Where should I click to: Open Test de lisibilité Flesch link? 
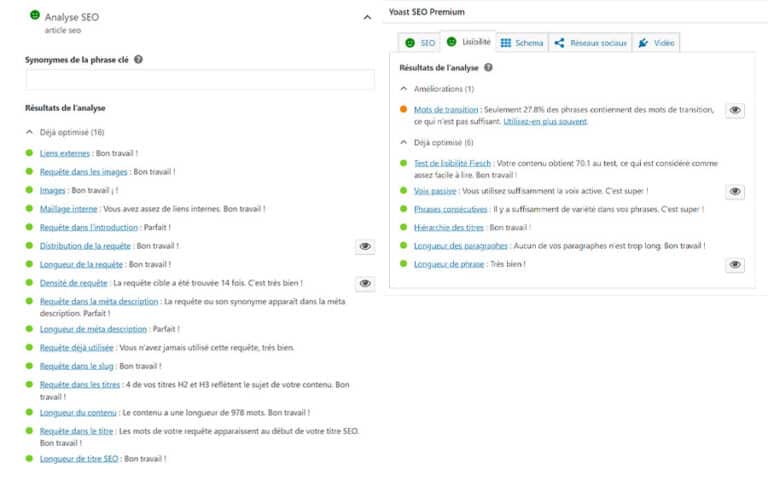click(x=452, y=164)
